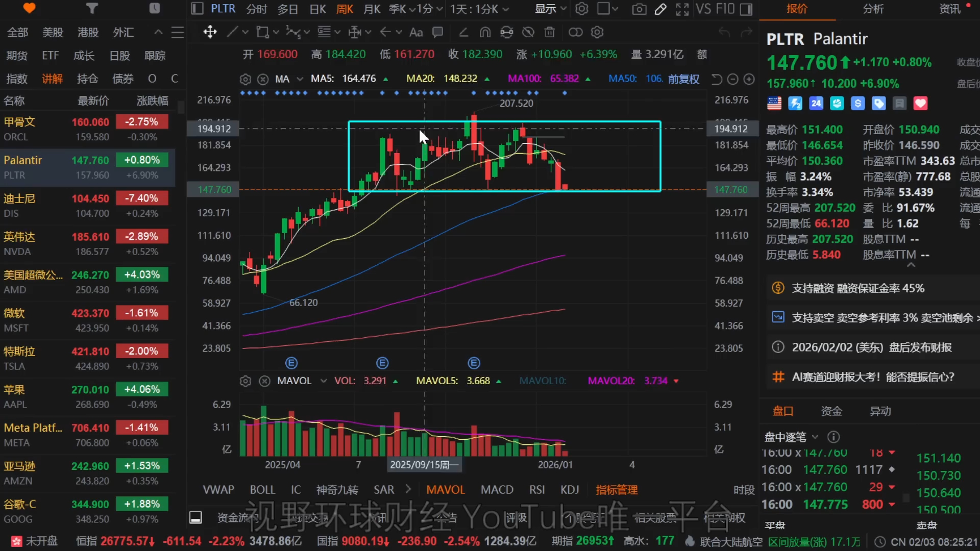
Task: Click the screenshot camera icon
Action: [639, 9]
